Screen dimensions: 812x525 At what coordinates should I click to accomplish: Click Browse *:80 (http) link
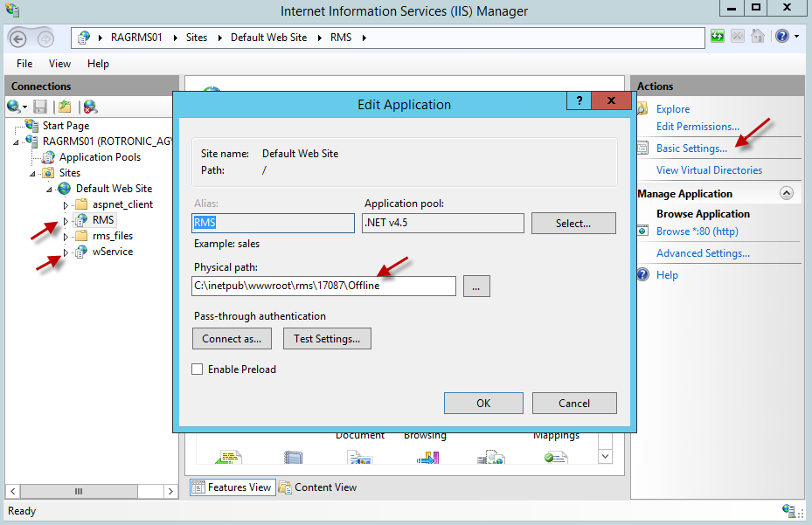[x=697, y=231]
